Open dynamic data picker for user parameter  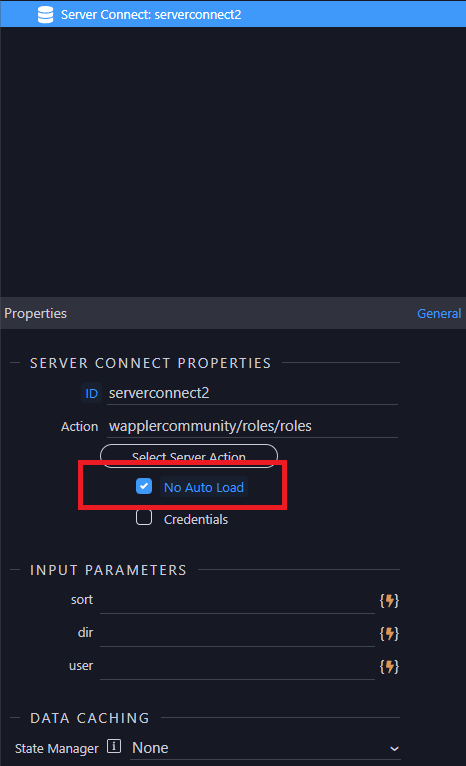(x=389, y=666)
